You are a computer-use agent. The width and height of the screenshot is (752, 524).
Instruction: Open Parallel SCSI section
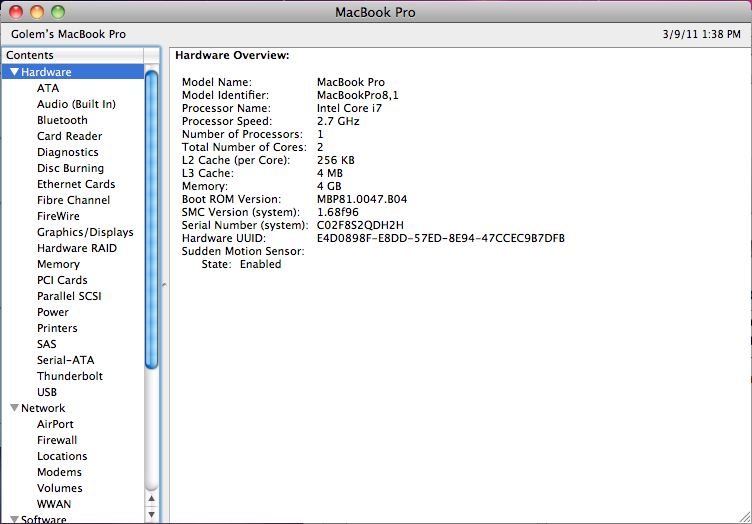(69, 296)
